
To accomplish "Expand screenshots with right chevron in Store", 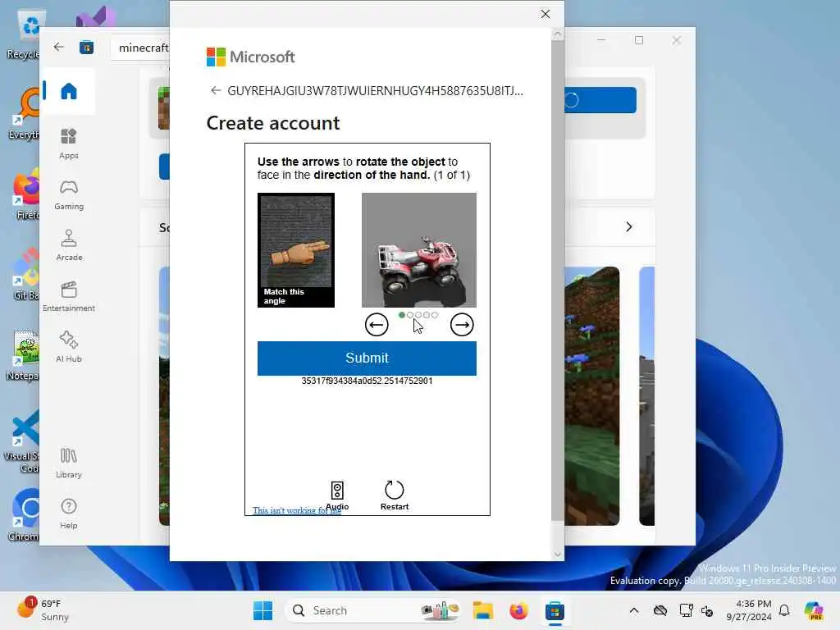I will point(629,227).
